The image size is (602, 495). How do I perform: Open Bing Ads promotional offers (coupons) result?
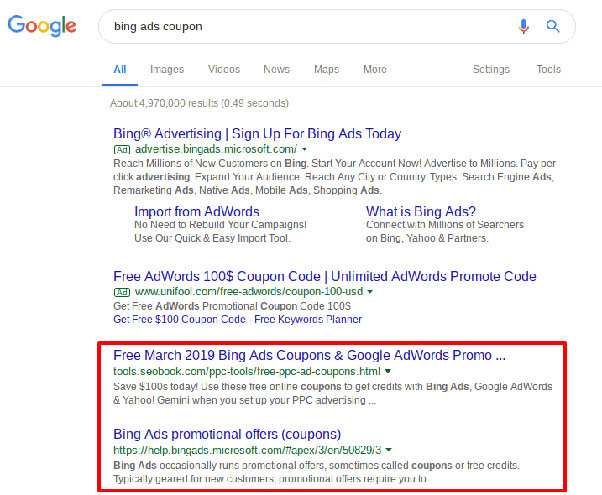227,434
